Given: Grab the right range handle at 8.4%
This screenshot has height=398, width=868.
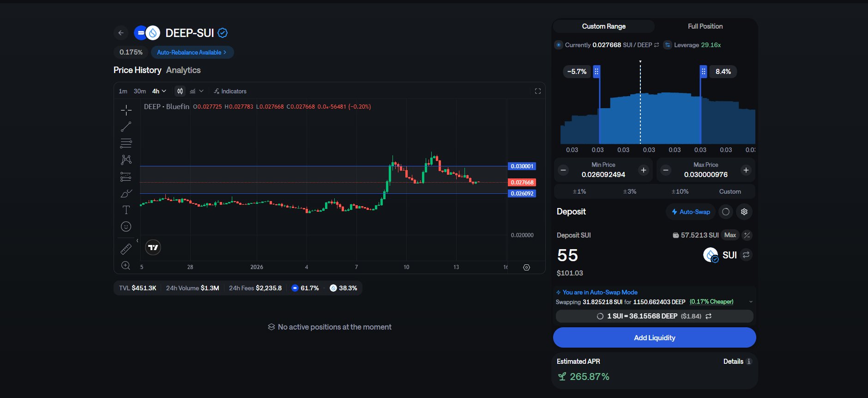Looking at the screenshot, I should [703, 72].
